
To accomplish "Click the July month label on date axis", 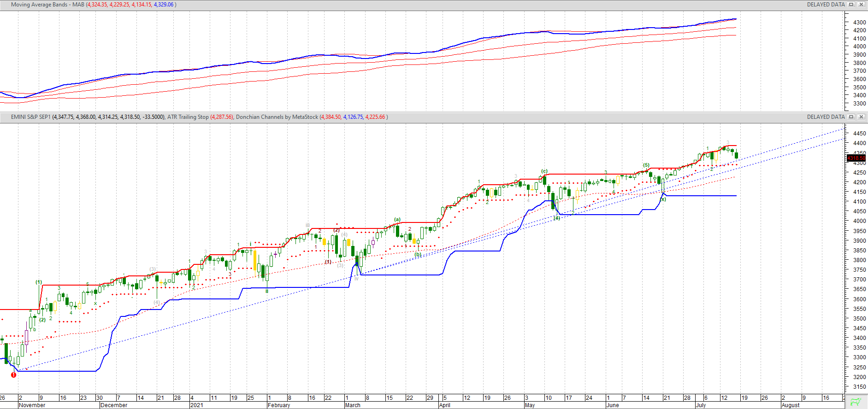I will (701, 405).
